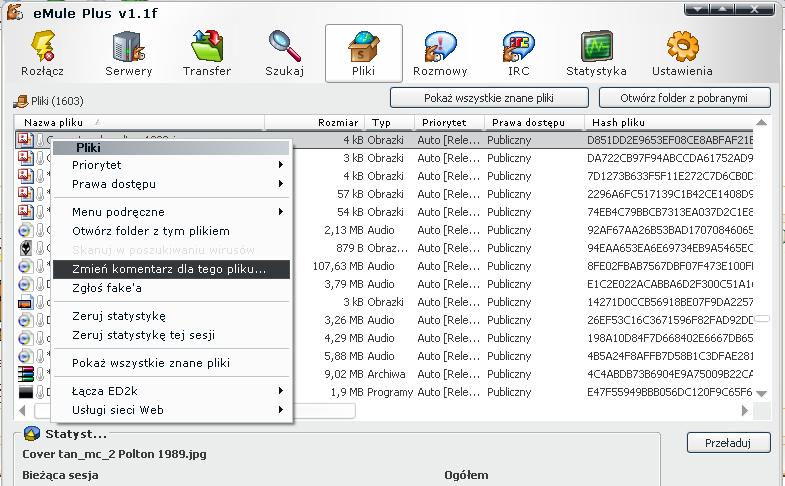Click hash 92AF67AA26B53BAD cell
This screenshot has width=785, height=486.
click(670, 230)
